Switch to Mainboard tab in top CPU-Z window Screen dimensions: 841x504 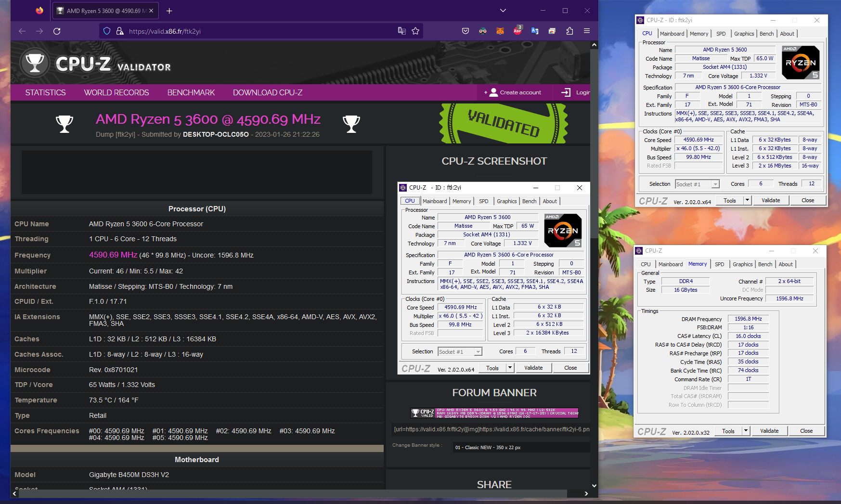click(672, 34)
